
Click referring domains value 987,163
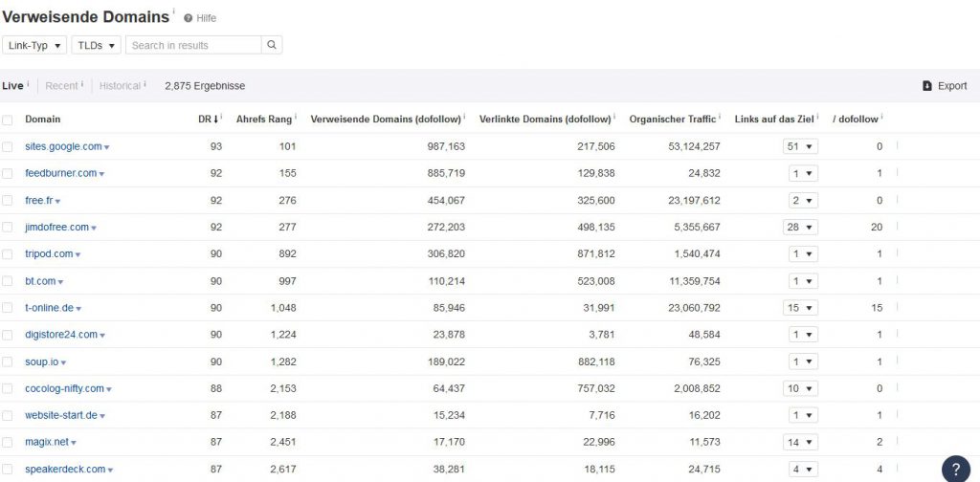coord(444,146)
